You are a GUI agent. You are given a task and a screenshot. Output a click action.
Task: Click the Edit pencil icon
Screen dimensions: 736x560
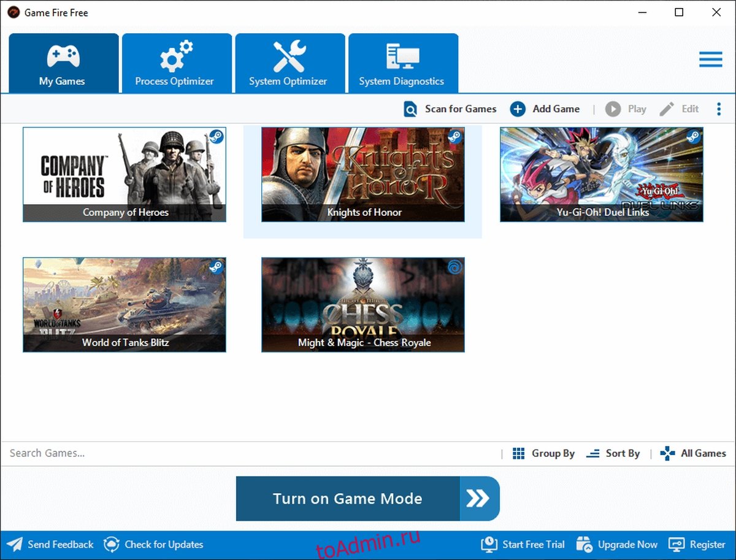point(667,109)
